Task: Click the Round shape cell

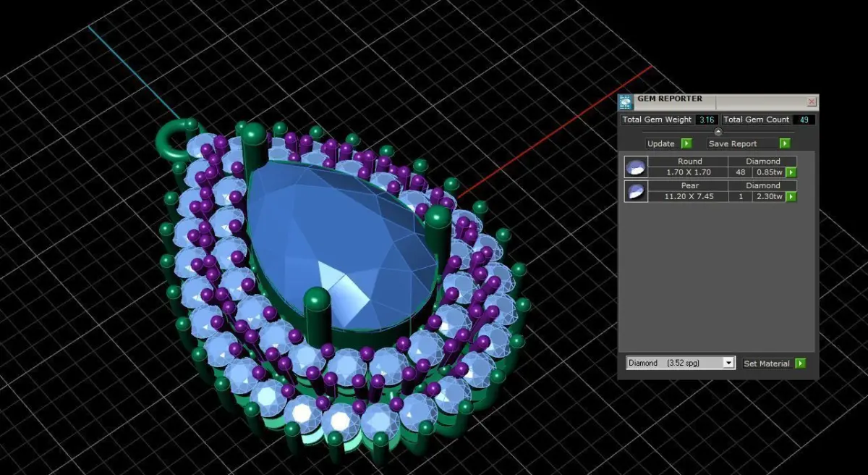Action: tap(689, 161)
